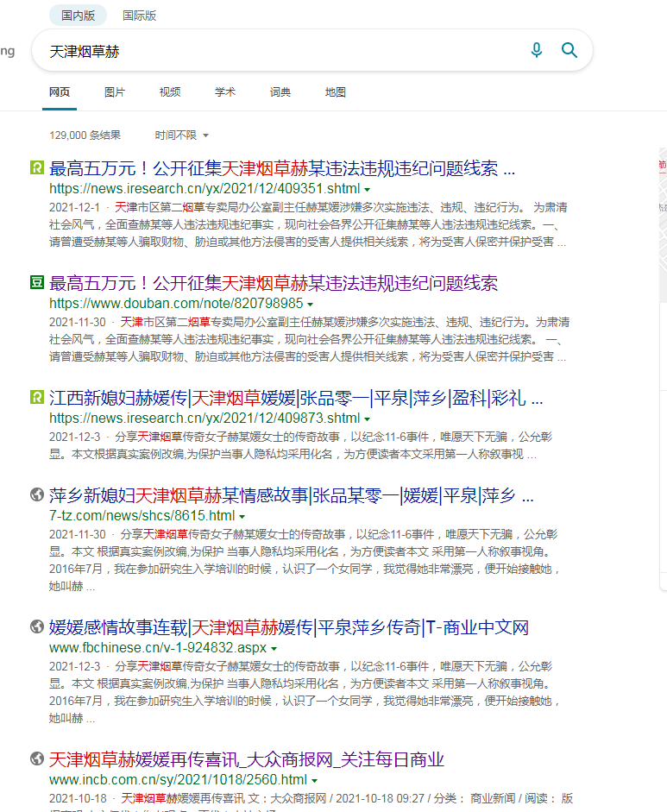Click the microphone voice search icon
The image size is (667, 812).
pyautogui.click(x=537, y=50)
